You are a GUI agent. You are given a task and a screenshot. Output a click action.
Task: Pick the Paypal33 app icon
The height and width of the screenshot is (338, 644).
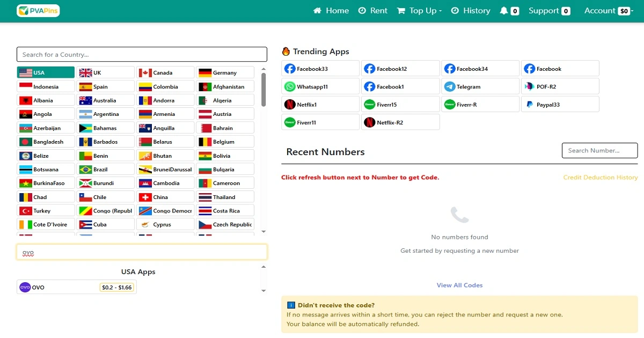(530, 105)
